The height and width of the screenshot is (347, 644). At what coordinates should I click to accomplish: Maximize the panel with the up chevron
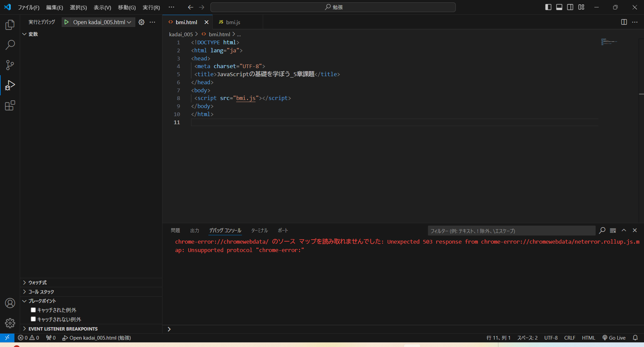point(624,231)
